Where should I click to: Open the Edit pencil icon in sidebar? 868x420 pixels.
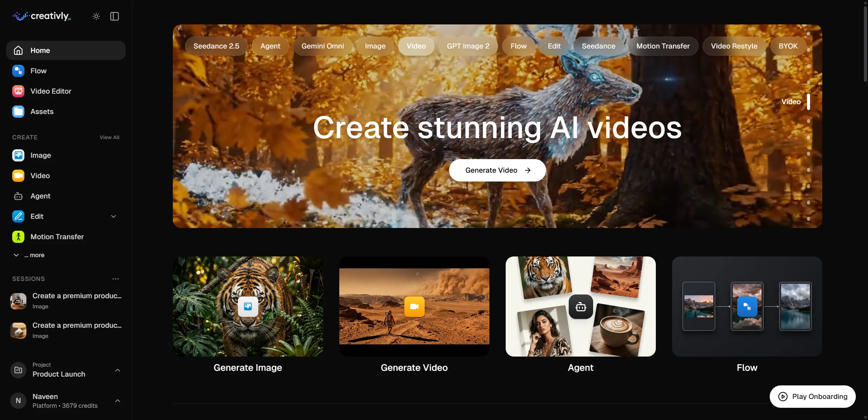pos(18,216)
